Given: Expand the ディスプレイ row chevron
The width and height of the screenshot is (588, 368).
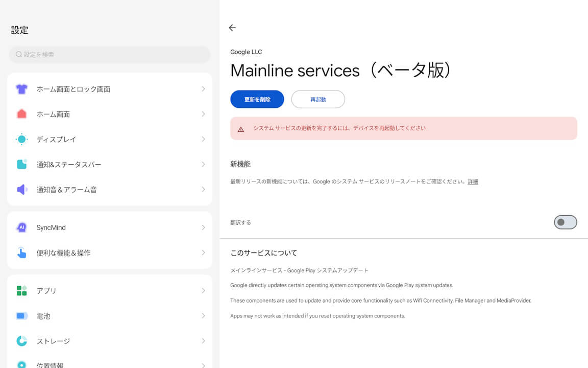Looking at the screenshot, I should (x=203, y=140).
